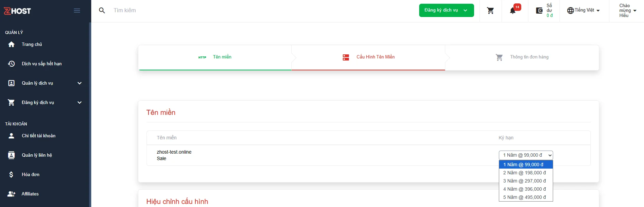Click the Quản lý dịch vụ account-box icon
The width and height of the screenshot is (644, 207).
pos(11,83)
